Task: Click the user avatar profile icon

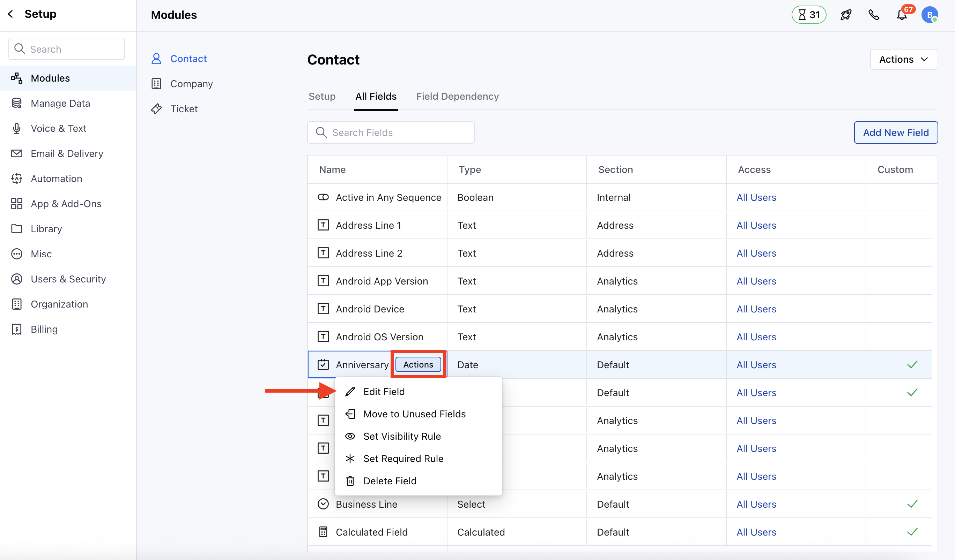Action: [x=929, y=15]
